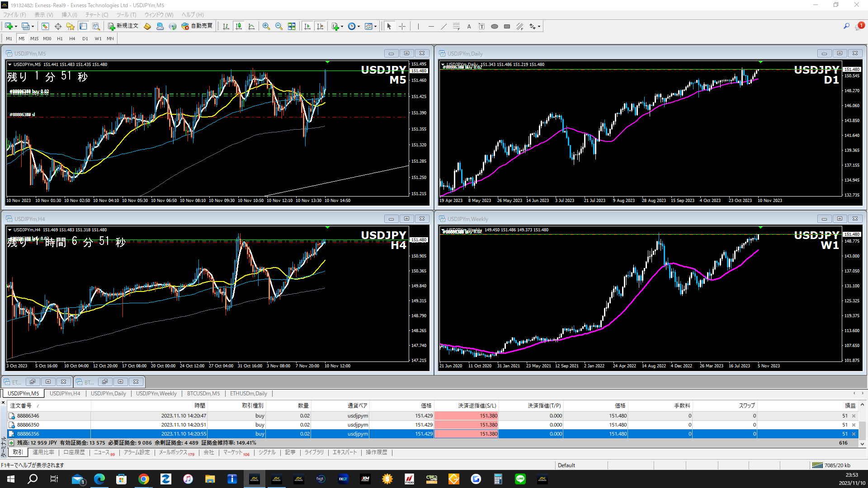Open the search magnifier icon

tap(846, 26)
